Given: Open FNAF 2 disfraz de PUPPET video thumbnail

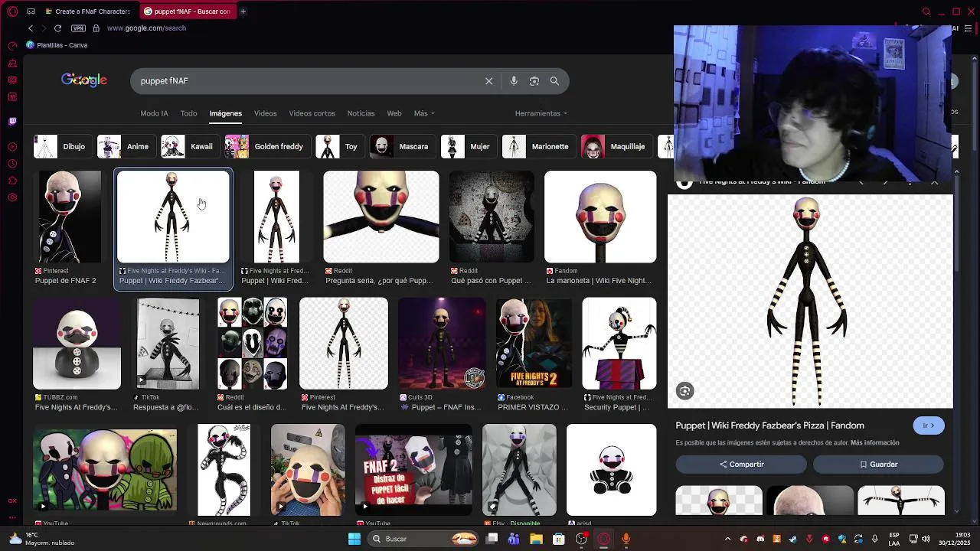Looking at the screenshot, I should pyautogui.click(x=413, y=470).
